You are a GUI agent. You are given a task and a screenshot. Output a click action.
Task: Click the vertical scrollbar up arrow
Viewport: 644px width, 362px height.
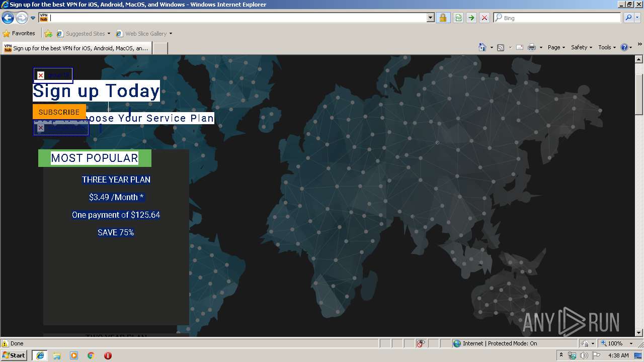coord(639,59)
